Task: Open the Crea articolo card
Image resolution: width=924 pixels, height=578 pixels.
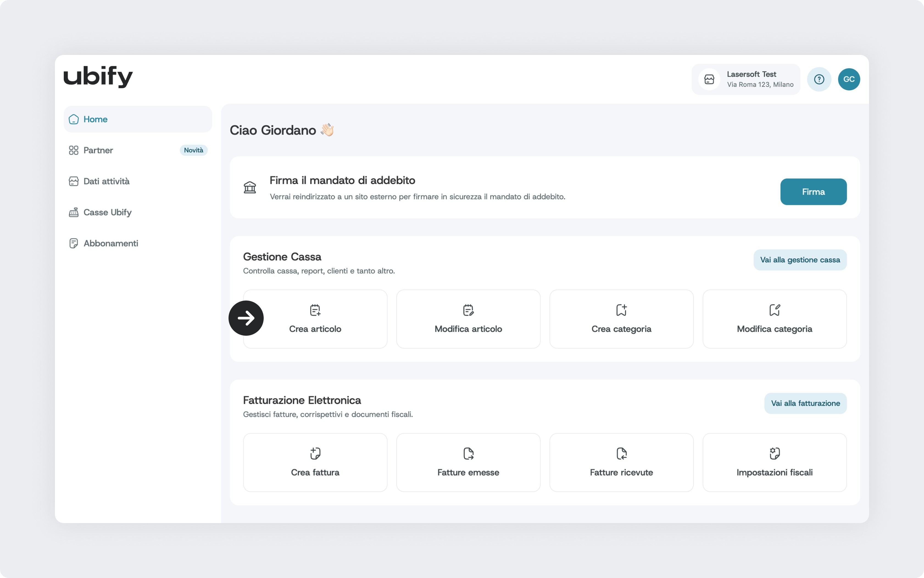Action: click(325, 319)
